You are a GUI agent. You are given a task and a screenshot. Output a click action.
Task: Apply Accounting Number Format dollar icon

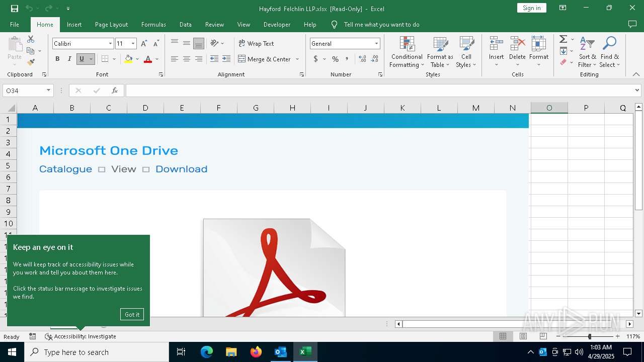(316, 59)
